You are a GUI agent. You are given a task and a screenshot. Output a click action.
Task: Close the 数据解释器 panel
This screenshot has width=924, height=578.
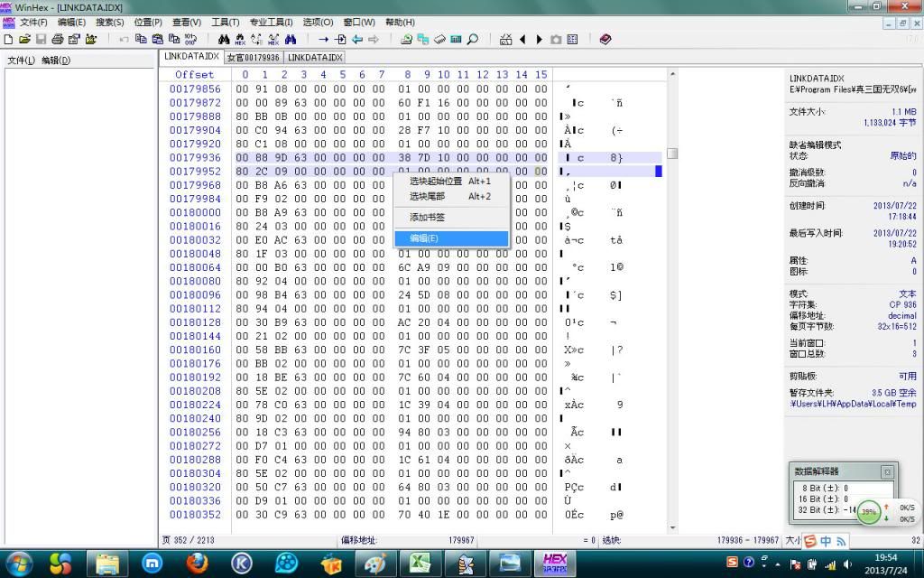pyautogui.click(x=886, y=471)
